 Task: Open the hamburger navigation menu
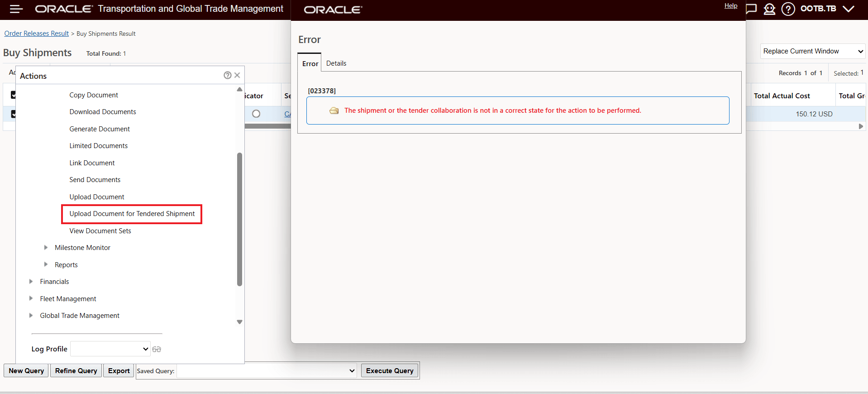coord(16,9)
